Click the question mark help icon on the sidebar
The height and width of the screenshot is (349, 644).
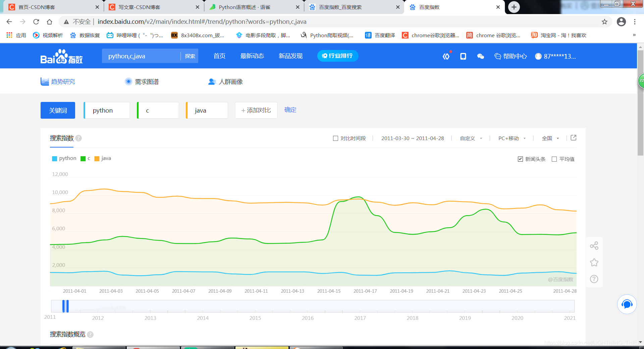594,279
